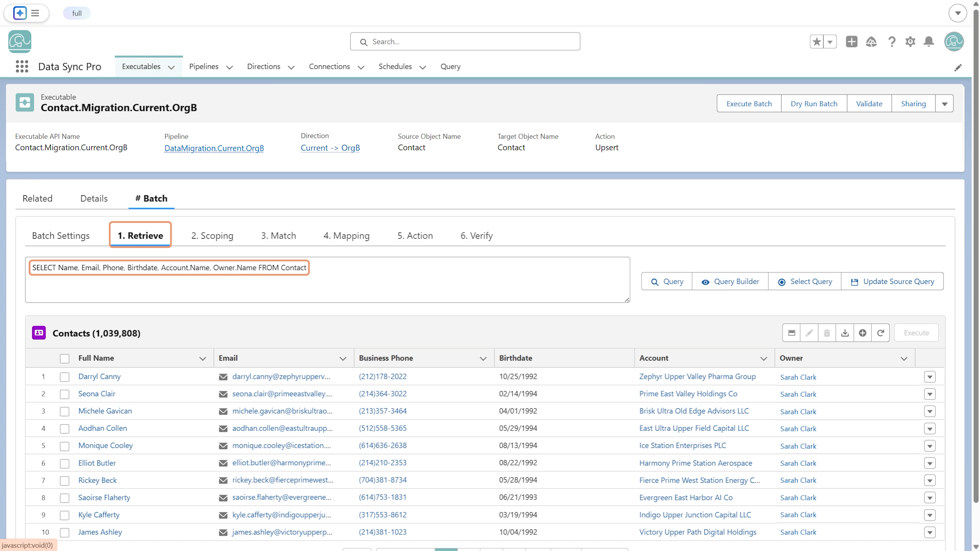Open the Email column menu chevron
The image size is (980, 551).
[343, 359]
